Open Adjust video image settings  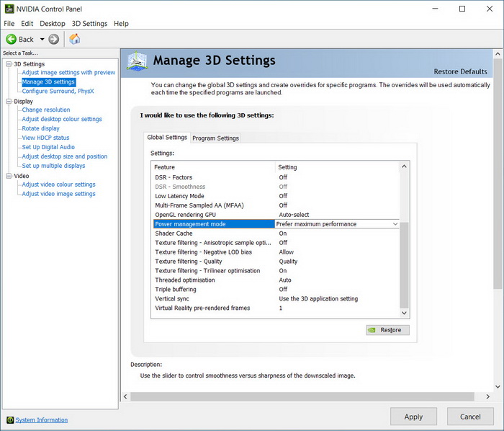pos(58,194)
